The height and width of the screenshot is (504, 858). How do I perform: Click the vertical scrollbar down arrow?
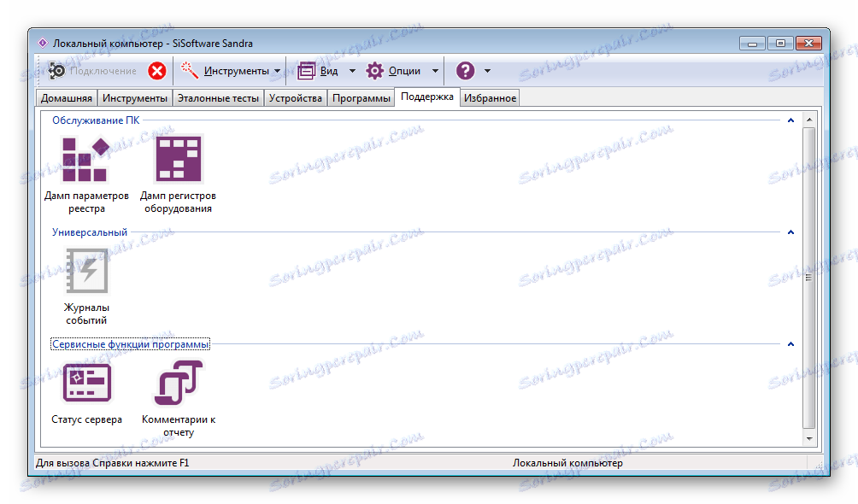(x=809, y=440)
